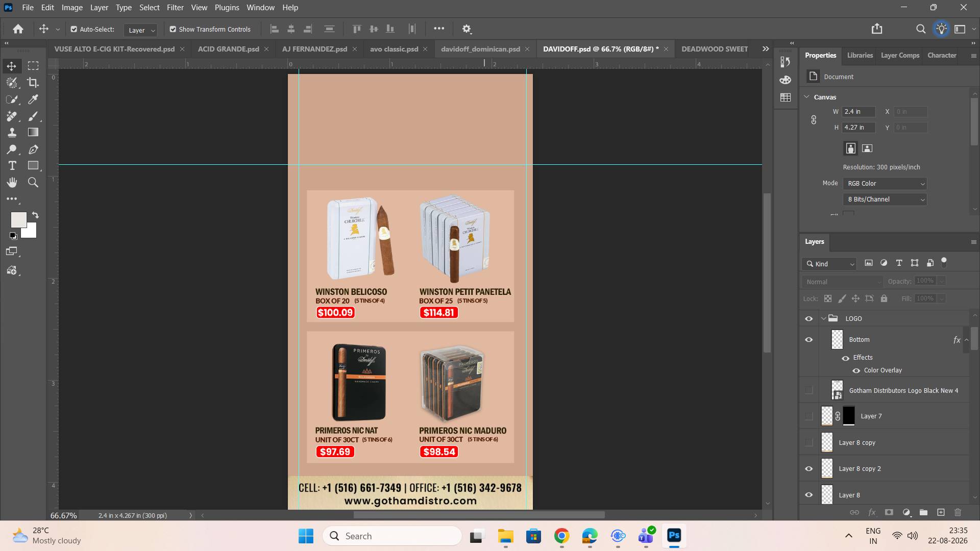Create a new layer from Layers panel

941,512
